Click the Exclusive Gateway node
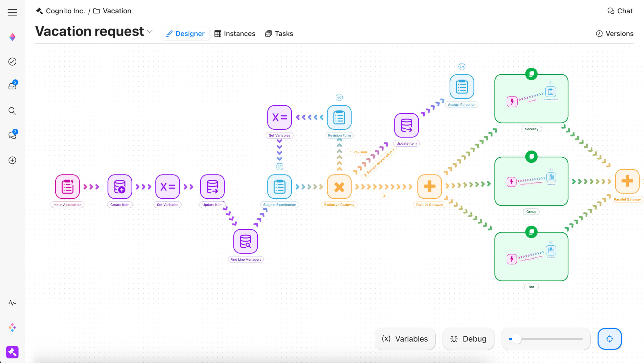 coord(339,187)
